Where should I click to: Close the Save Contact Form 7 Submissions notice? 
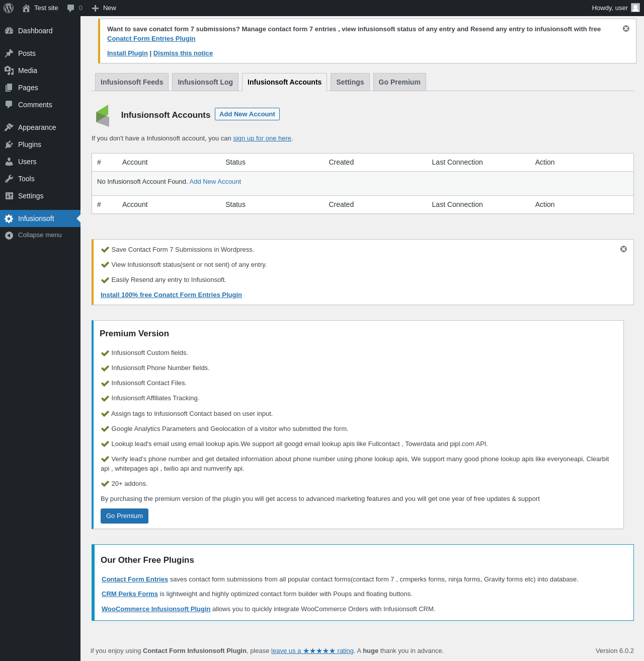(x=623, y=249)
